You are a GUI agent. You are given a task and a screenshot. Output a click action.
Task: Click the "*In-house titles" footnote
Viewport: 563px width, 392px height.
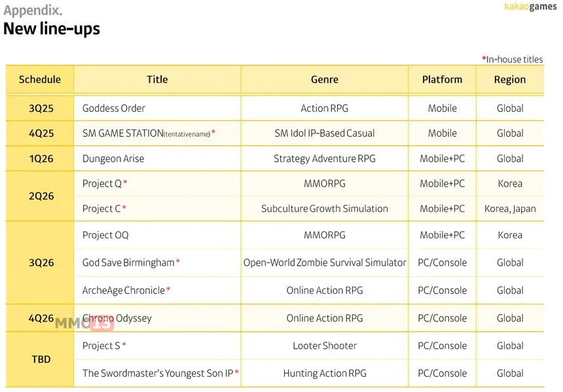point(513,60)
